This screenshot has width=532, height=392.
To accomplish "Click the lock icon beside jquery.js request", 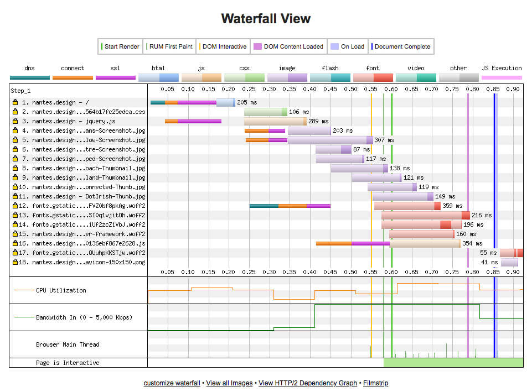I will 15,121.
